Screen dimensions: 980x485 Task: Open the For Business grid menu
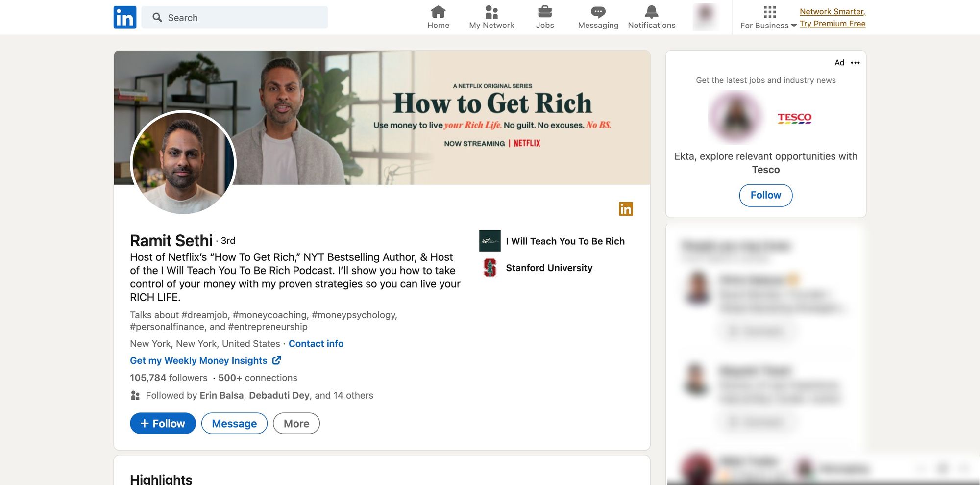tap(768, 18)
